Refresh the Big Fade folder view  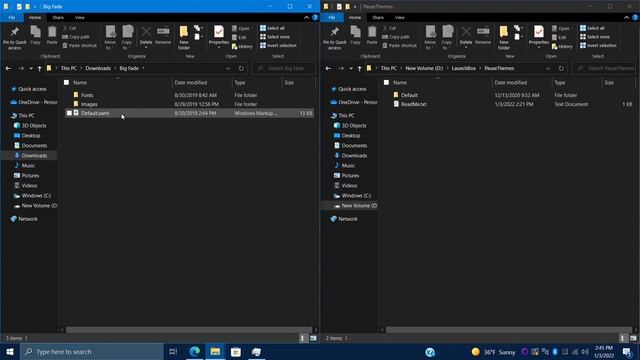241,68
